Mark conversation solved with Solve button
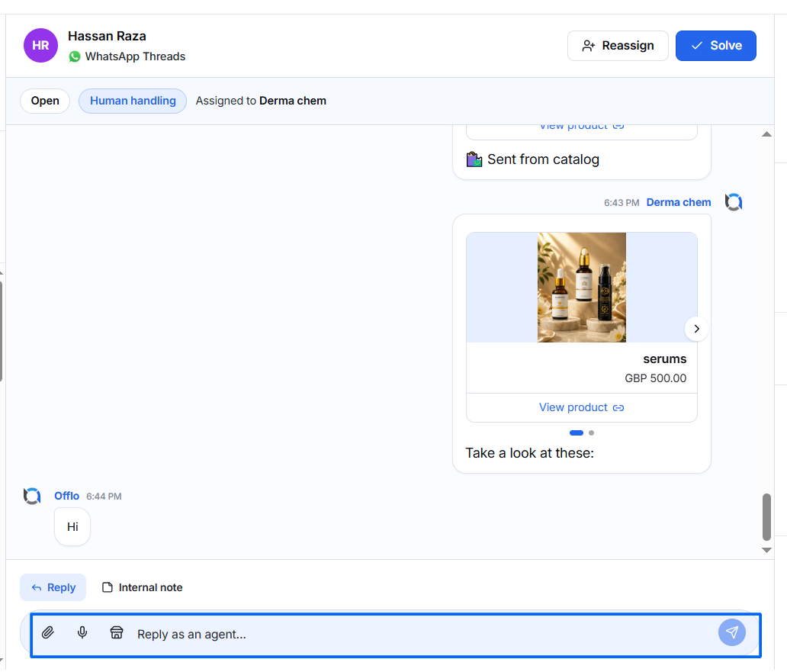The height and width of the screenshot is (672, 787). 716,46
